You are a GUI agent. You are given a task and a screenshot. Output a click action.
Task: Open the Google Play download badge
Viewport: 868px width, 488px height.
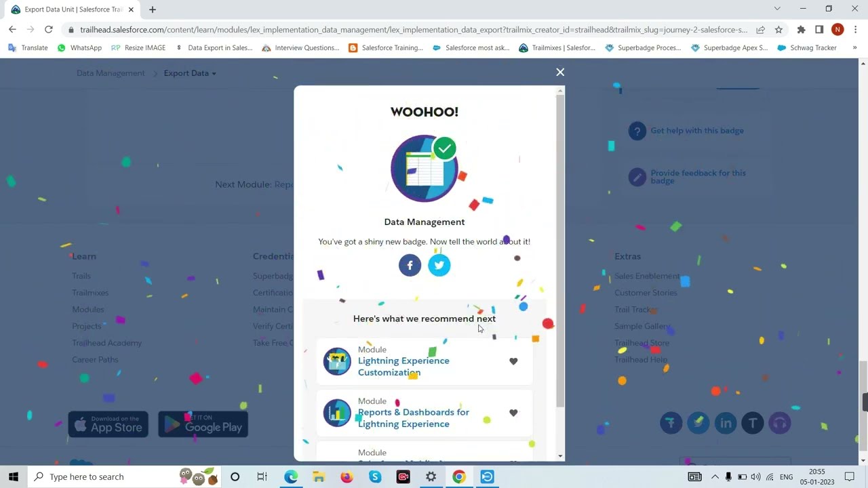[x=203, y=424]
